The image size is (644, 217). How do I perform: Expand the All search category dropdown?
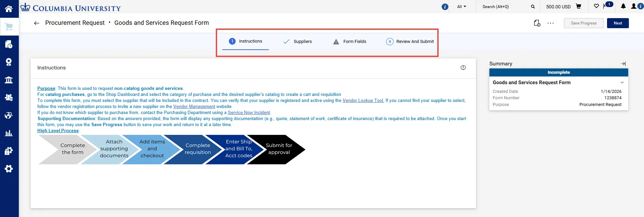coord(461,7)
